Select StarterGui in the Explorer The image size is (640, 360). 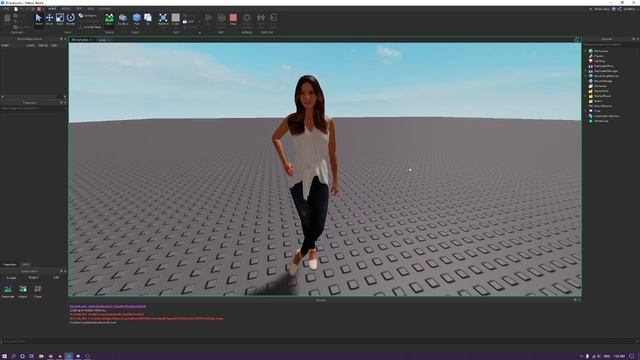(x=600, y=86)
